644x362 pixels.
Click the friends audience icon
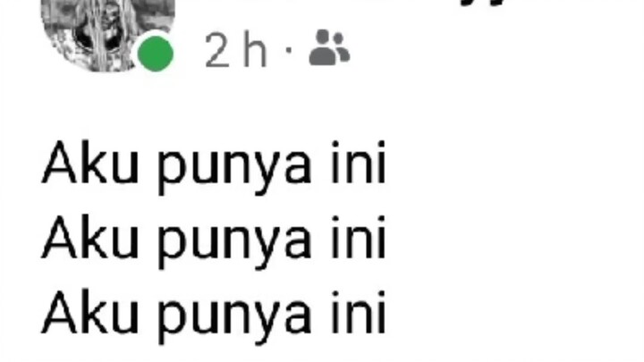tap(329, 47)
